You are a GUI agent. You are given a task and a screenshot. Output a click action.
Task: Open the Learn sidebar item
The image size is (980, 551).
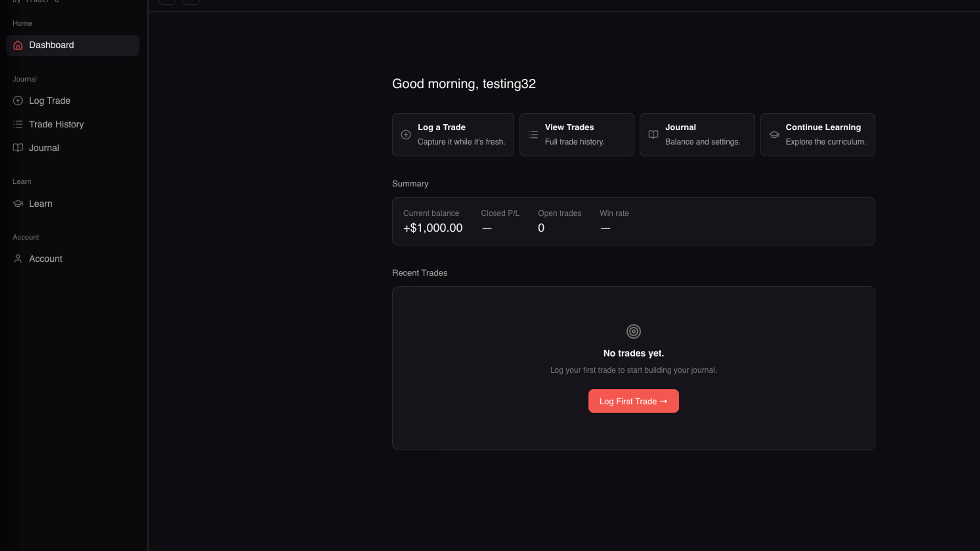click(73, 204)
